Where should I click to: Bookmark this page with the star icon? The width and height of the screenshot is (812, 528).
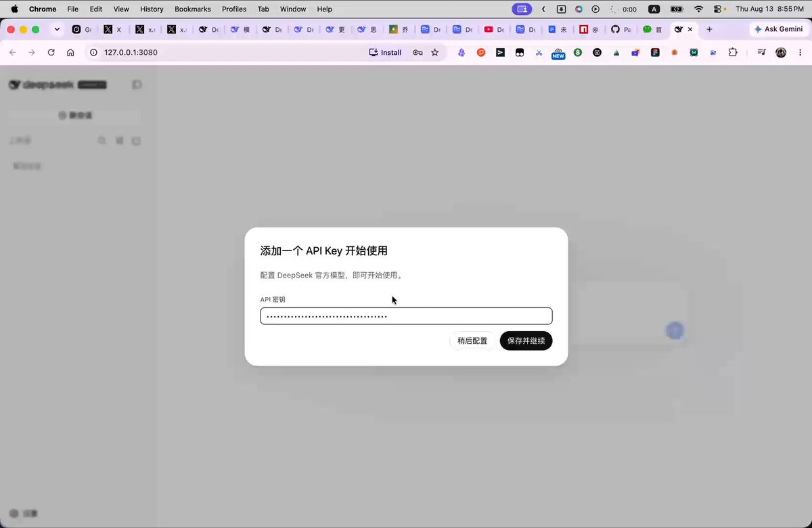coord(435,52)
